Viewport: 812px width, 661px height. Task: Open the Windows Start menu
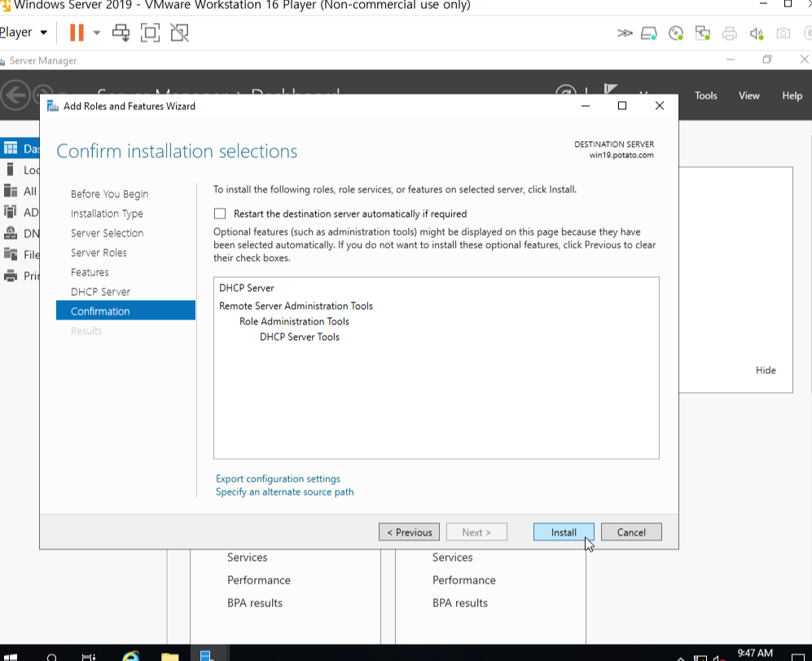(11, 656)
